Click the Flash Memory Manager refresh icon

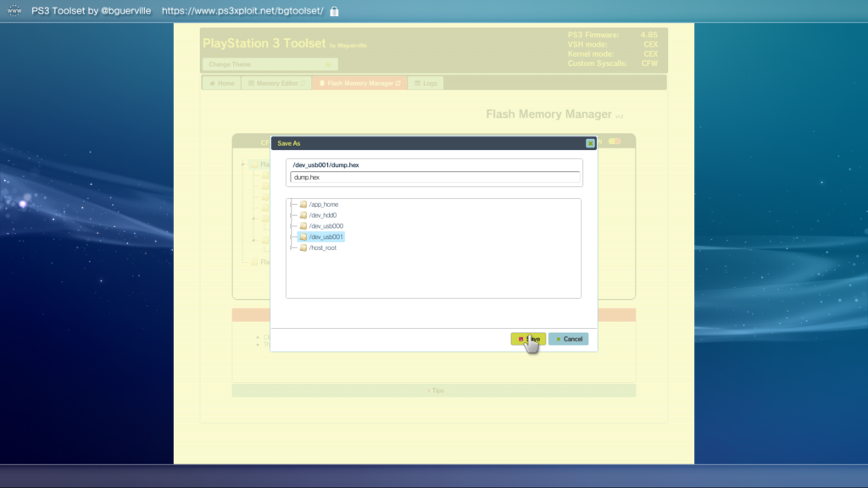(x=398, y=84)
